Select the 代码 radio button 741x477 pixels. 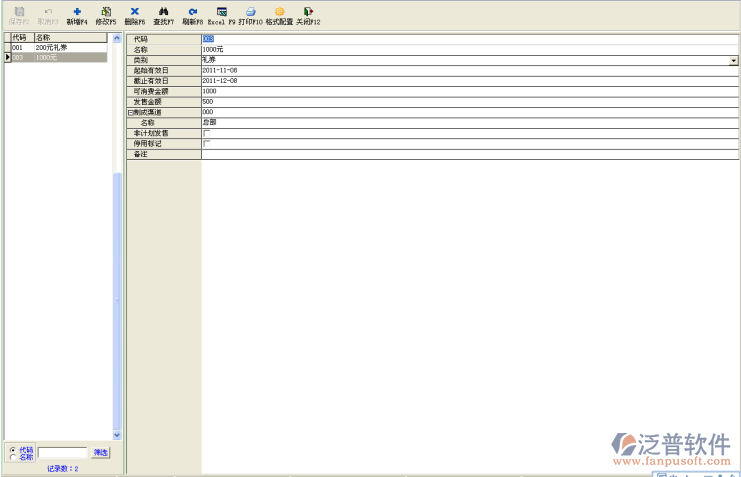click(x=12, y=450)
